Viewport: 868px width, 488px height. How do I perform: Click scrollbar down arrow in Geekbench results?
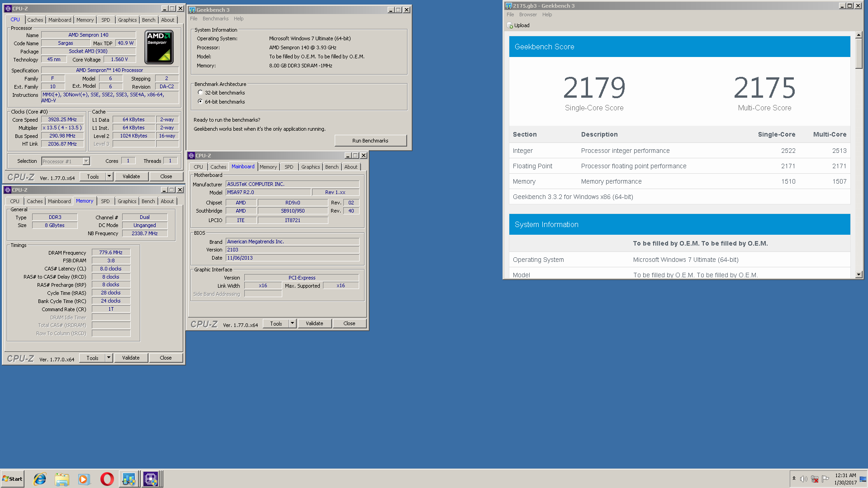[859, 275]
